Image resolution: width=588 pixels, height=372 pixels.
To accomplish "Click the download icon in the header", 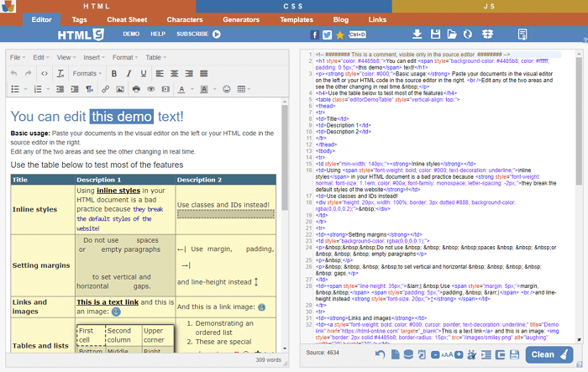I will (417, 34).
